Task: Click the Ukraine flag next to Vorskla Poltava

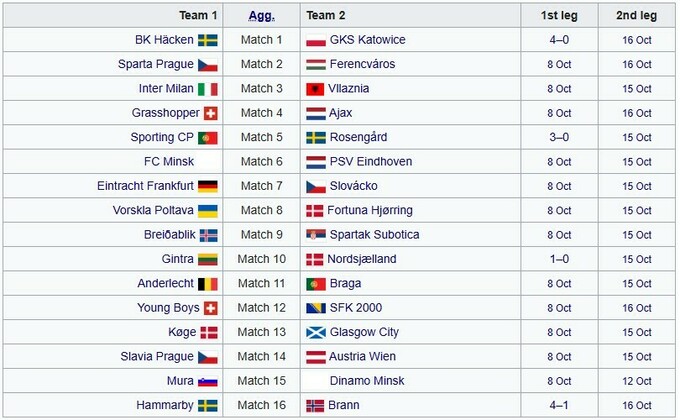Action: 208,210
